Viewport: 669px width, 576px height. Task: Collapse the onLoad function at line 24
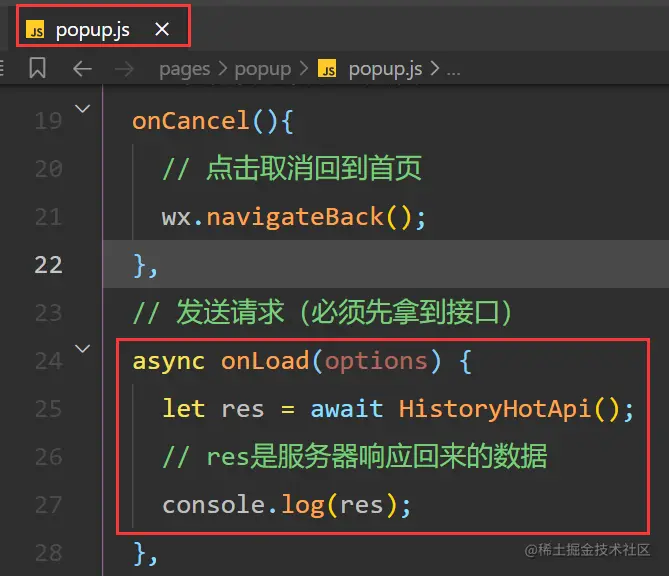tap(82, 349)
